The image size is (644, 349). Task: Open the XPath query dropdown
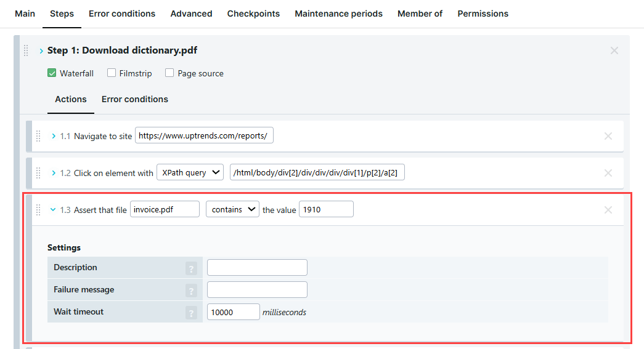coord(190,172)
